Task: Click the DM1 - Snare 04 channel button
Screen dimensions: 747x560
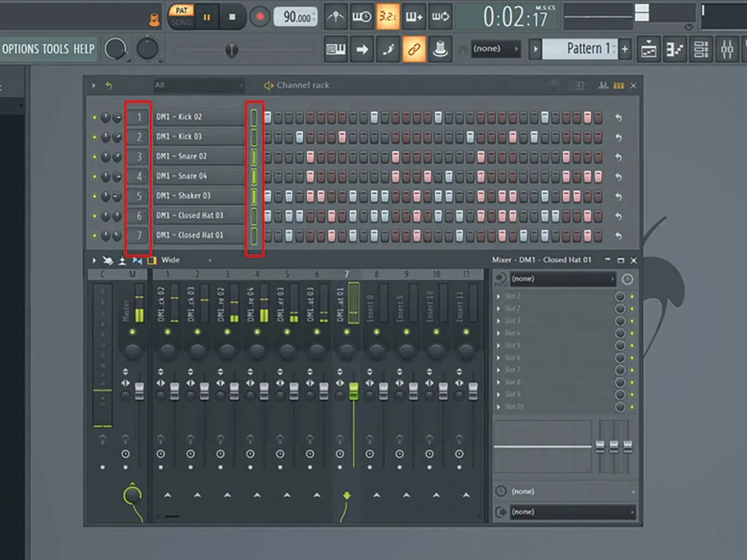Action: point(199,176)
